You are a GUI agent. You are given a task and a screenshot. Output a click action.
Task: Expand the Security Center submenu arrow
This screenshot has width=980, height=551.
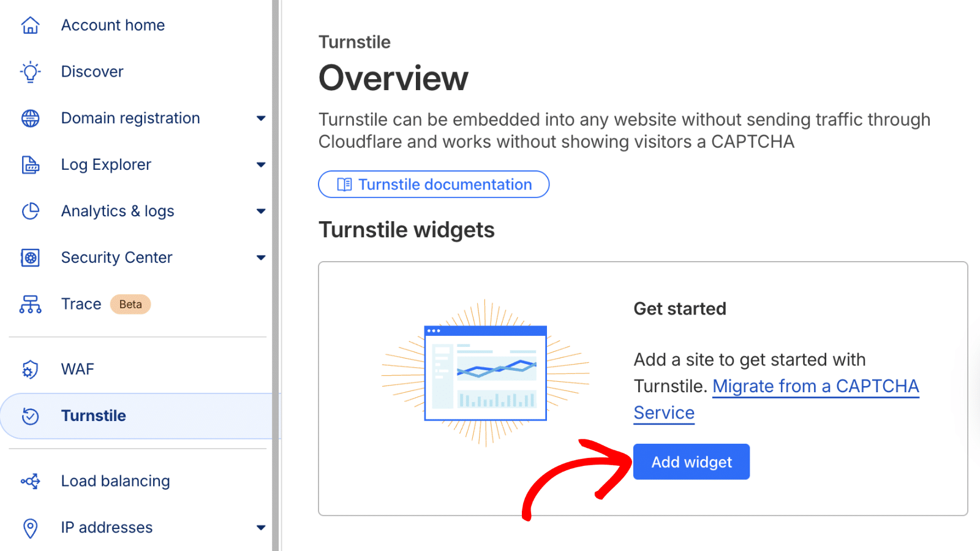point(261,258)
